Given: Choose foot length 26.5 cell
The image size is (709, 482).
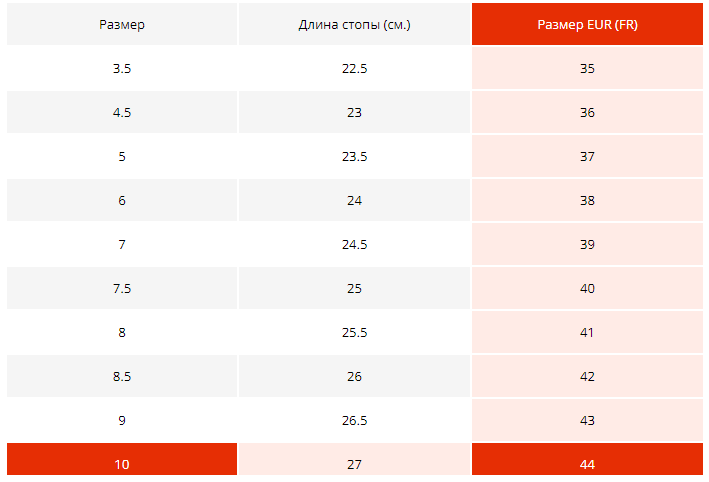Looking at the screenshot, I should click(354, 421).
